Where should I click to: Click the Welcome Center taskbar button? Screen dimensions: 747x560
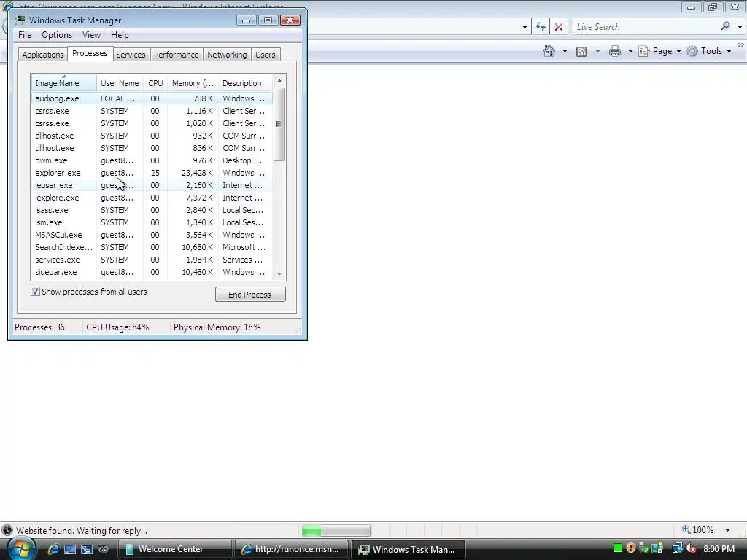(174, 549)
